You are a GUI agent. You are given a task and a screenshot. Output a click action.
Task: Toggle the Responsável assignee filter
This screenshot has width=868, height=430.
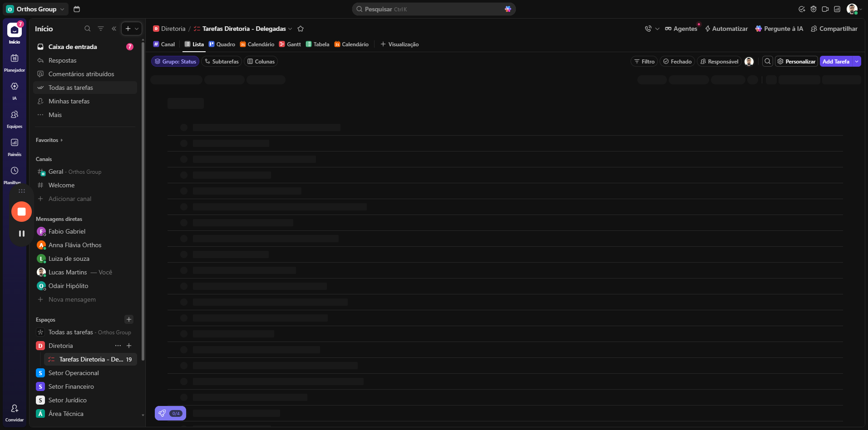pyautogui.click(x=719, y=62)
